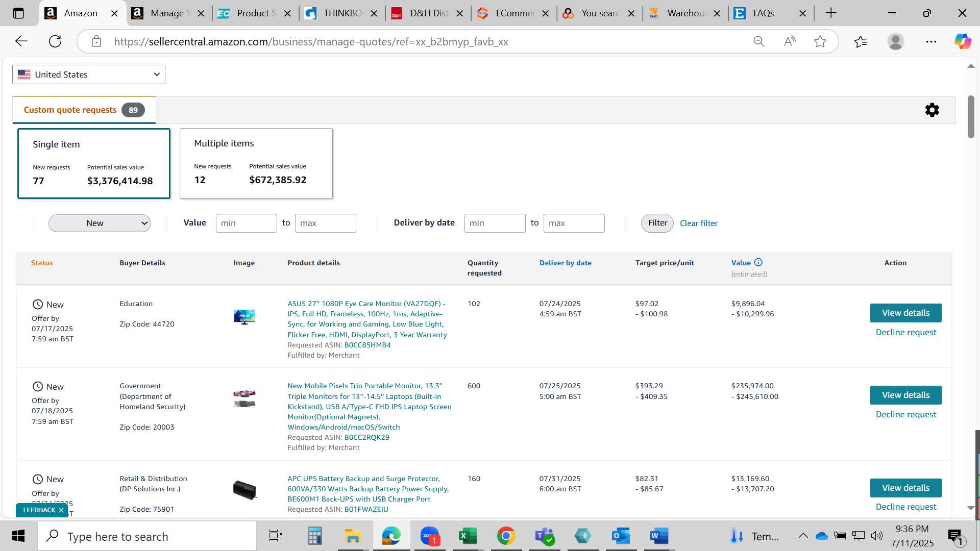Click Deliver by date min field

[495, 223]
